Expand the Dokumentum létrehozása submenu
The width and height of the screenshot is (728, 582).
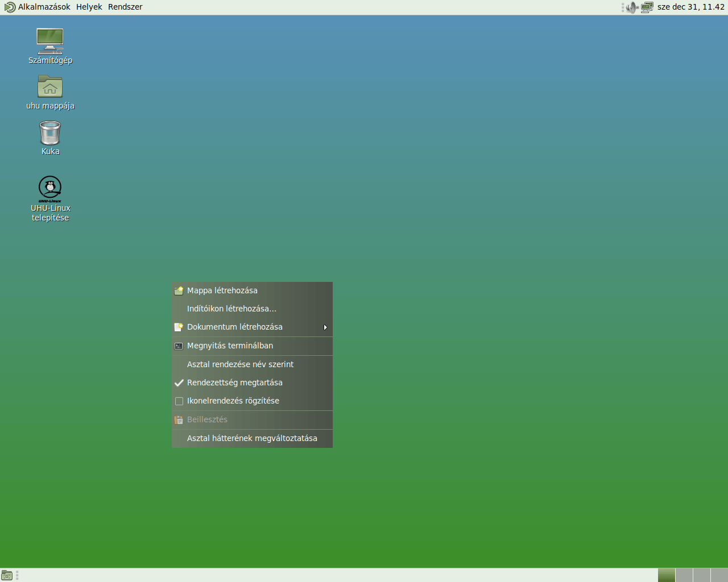coord(234,327)
